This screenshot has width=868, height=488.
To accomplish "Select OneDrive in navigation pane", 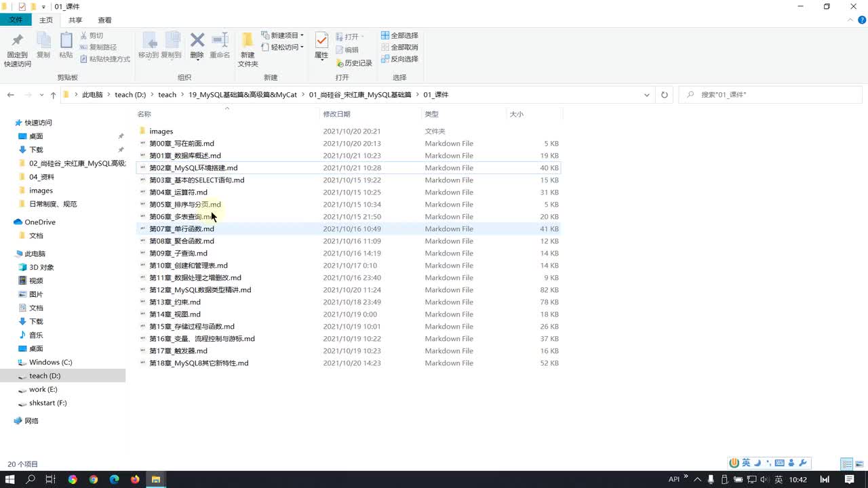I will click(x=40, y=222).
